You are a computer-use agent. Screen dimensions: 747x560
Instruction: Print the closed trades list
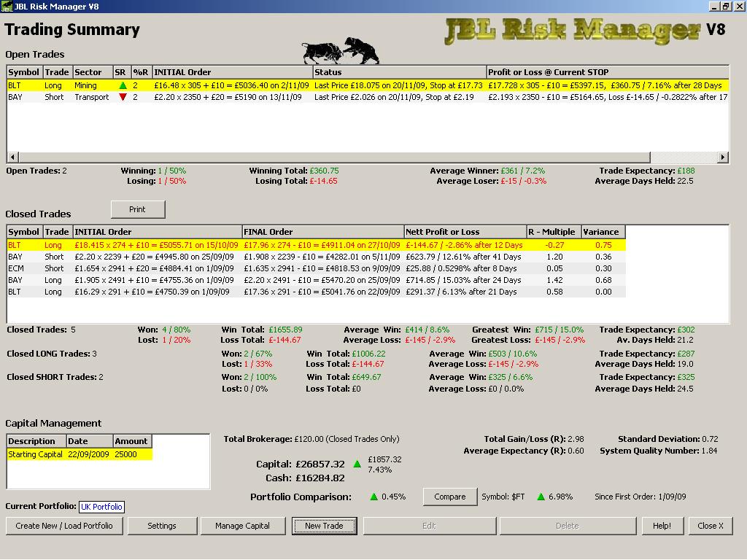138,209
